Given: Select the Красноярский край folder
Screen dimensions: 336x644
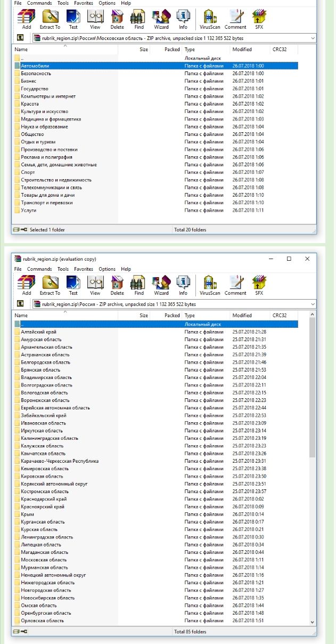Looking at the screenshot, I should [x=43, y=506].
